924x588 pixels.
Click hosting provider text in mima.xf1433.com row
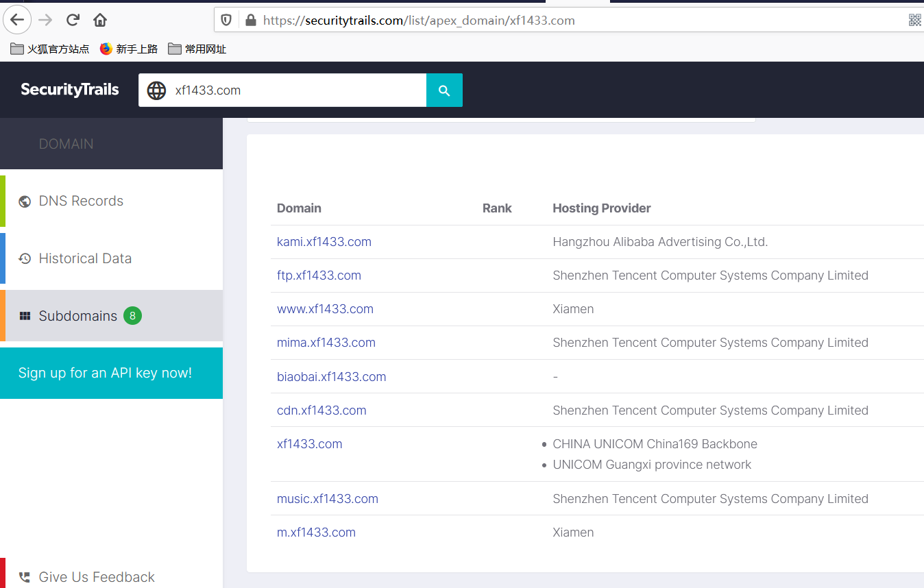click(710, 343)
